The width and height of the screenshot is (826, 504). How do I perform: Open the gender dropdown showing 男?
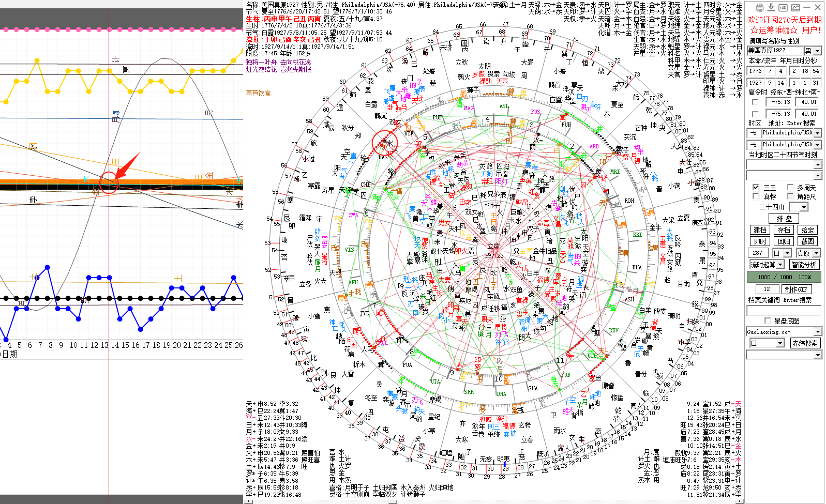[x=817, y=51]
